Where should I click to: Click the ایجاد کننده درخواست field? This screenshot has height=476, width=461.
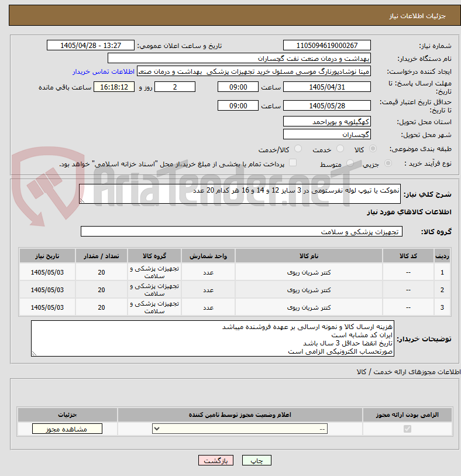[253, 71]
